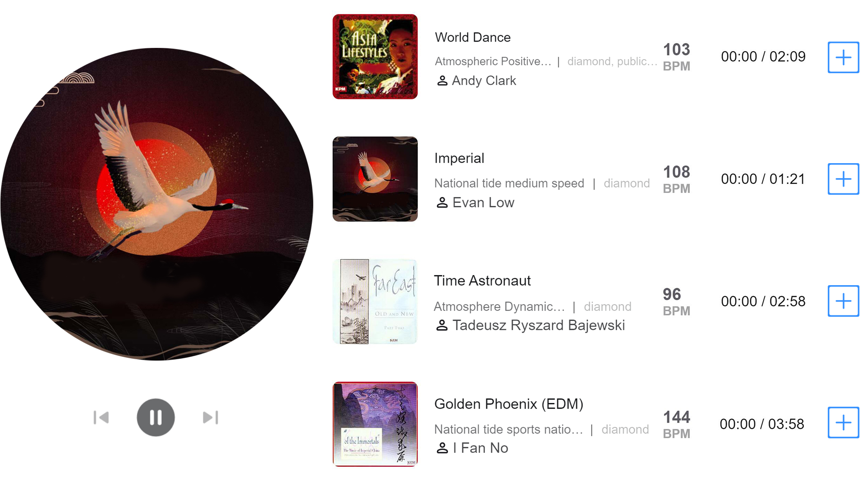This screenshot has width=868, height=479.
Task: Open the Asia Lifestyles album cover
Action: tap(375, 56)
